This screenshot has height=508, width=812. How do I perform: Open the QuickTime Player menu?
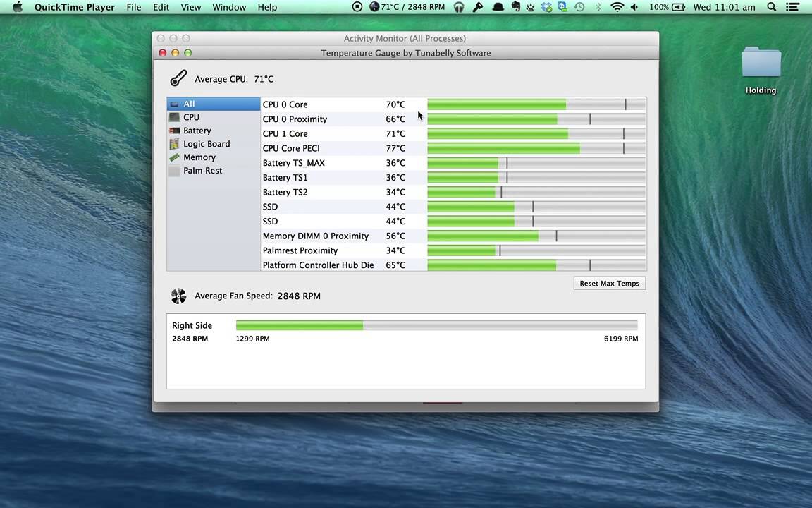tap(75, 7)
